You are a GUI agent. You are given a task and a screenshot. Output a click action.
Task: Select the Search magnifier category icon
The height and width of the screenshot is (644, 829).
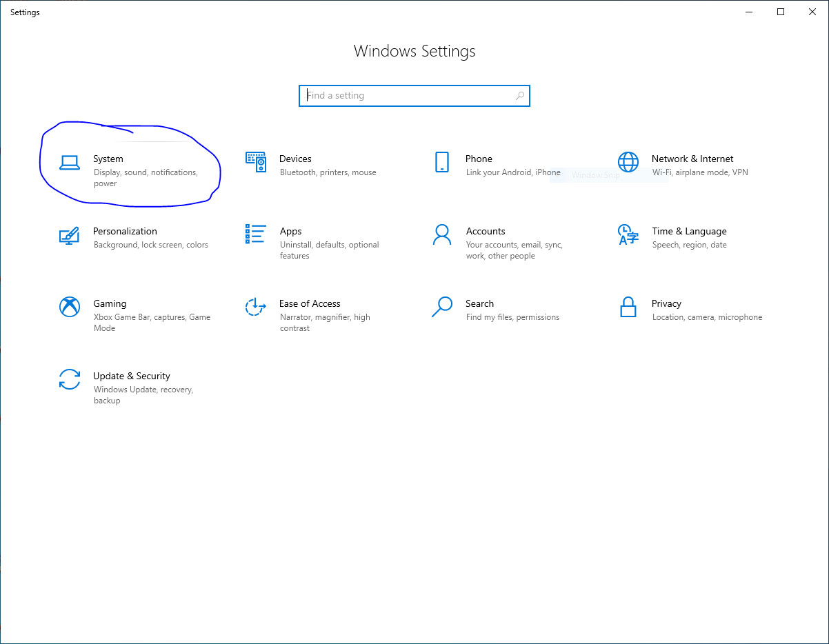click(x=442, y=307)
